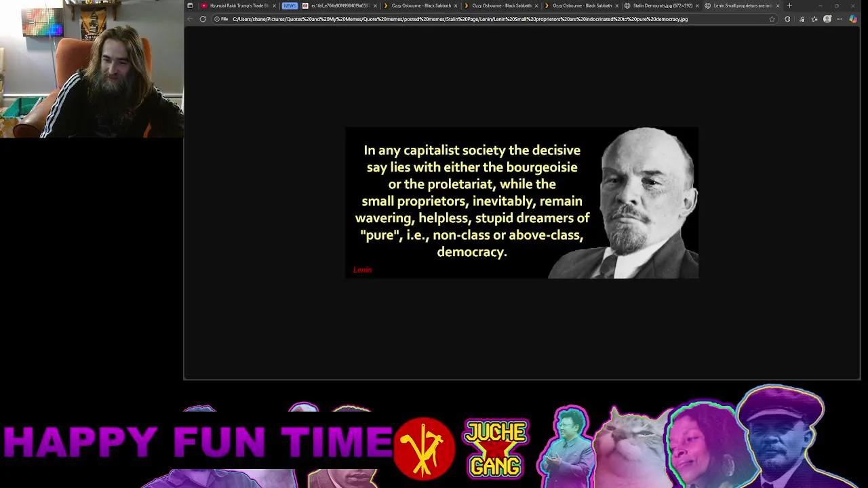Click the address bar file path

[x=460, y=19]
